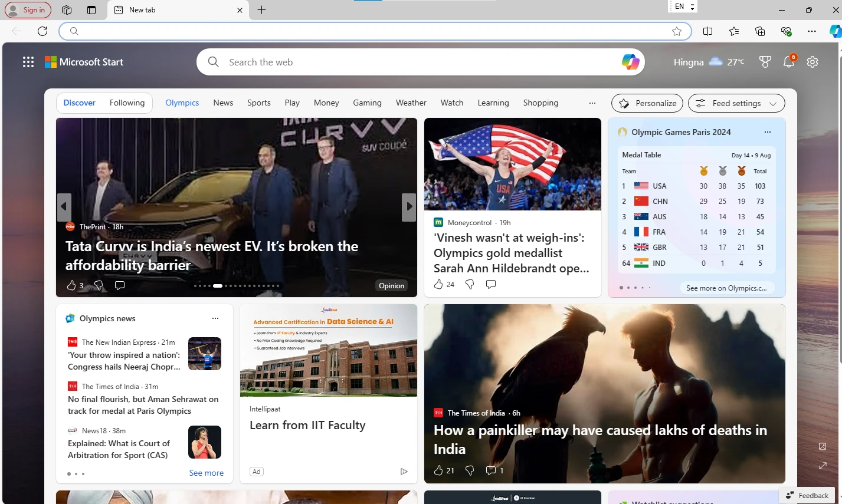Show previous story in the carousel
The width and height of the screenshot is (842, 504).
[64, 207]
